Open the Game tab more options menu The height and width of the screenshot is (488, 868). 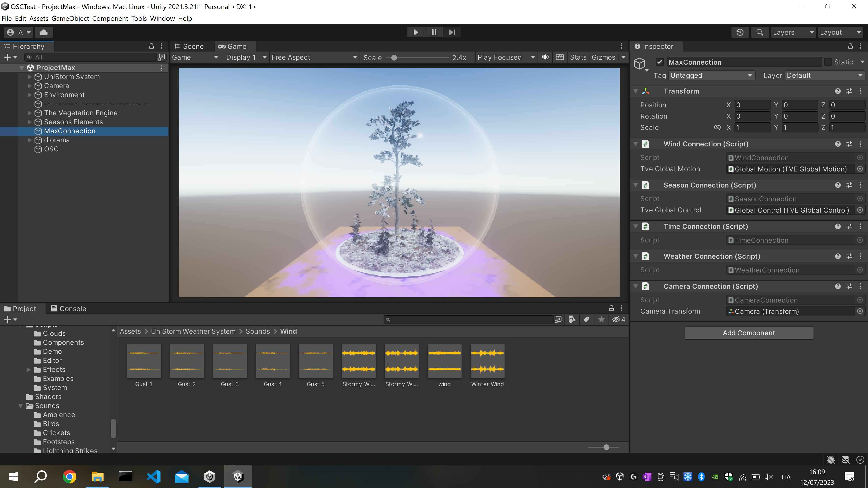click(x=621, y=46)
